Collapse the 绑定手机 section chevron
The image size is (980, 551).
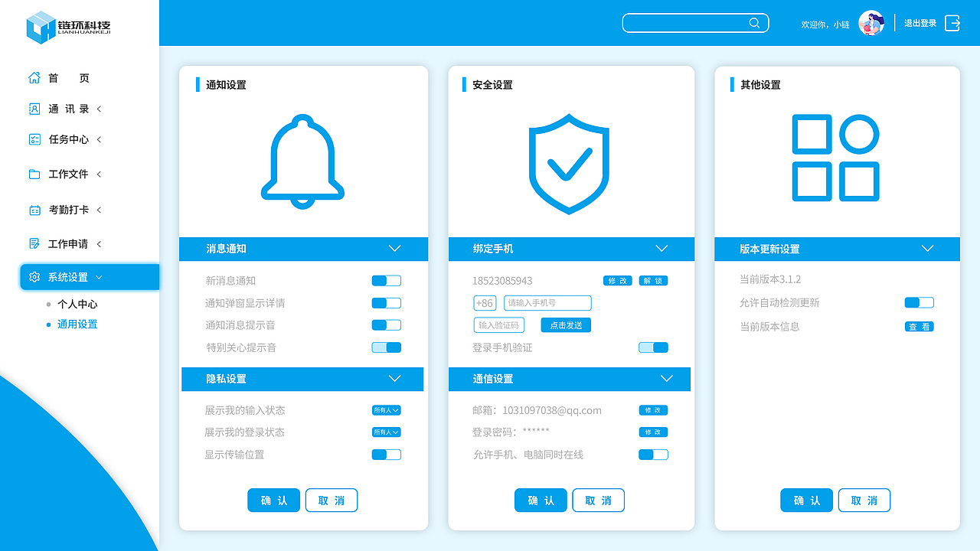[x=662, y=249]
